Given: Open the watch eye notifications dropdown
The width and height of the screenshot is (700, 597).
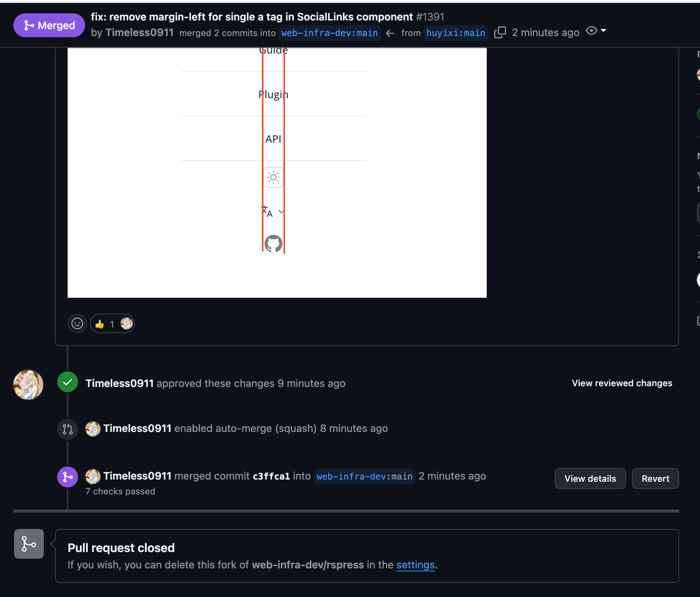Looking at the screenshot, I should click(x=596, y=31).
